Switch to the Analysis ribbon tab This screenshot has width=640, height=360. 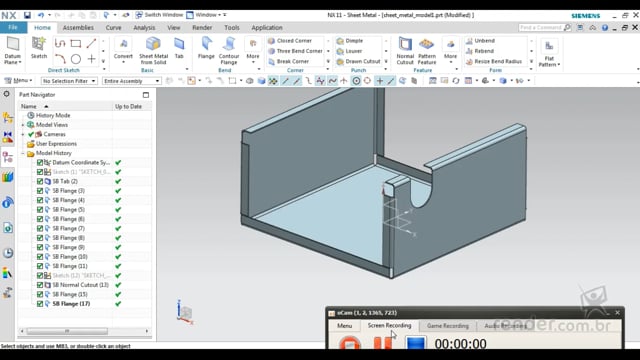pyautogui.click(x=144, y=28)
